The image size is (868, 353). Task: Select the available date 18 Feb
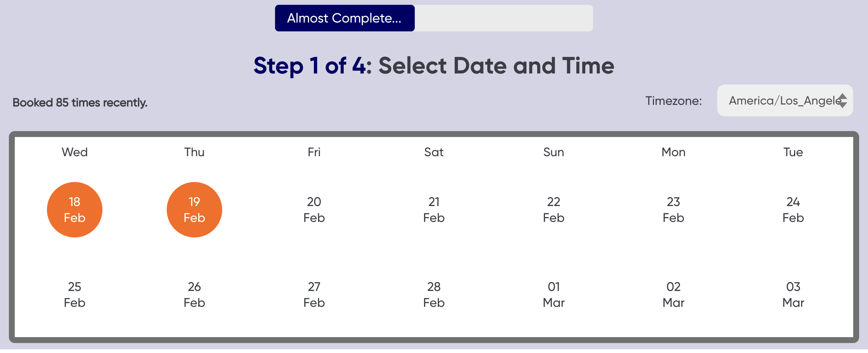pos(74,209)
